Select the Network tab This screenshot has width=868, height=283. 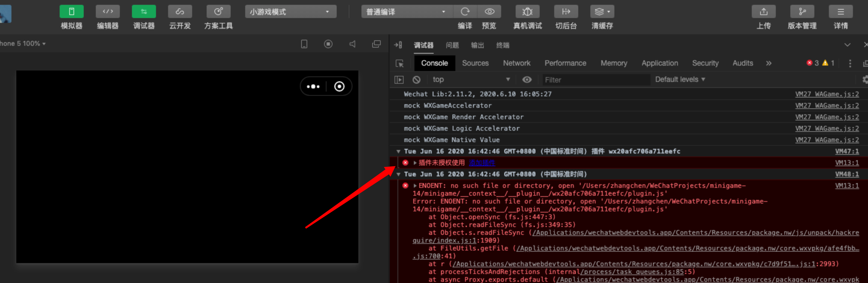pyautogui.click(x=517, y=63)
